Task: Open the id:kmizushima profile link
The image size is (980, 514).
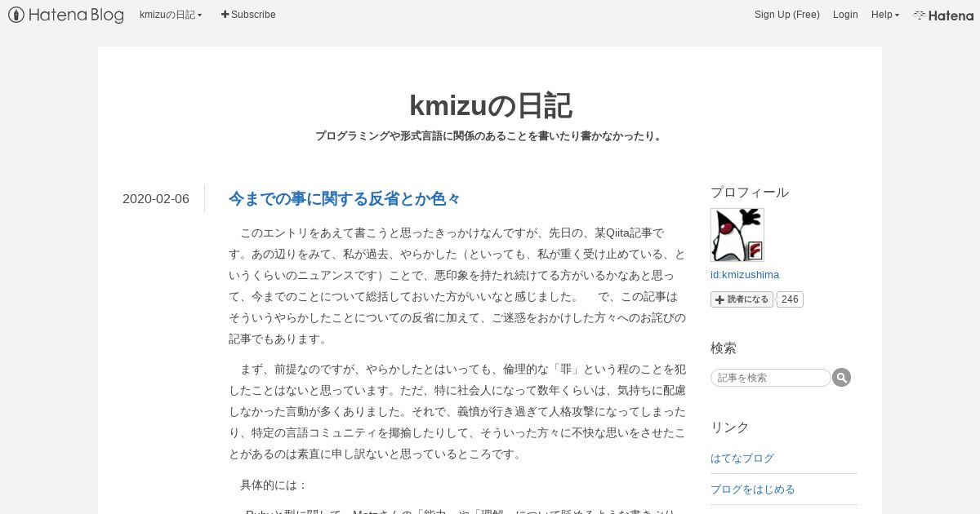Action: click(745, 275)
